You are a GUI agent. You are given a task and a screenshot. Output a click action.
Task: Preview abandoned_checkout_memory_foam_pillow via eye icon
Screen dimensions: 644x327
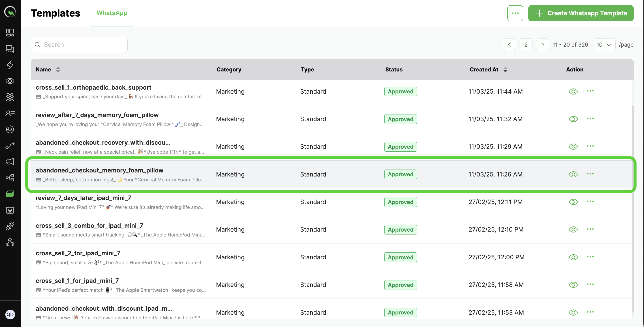point(573,174)
